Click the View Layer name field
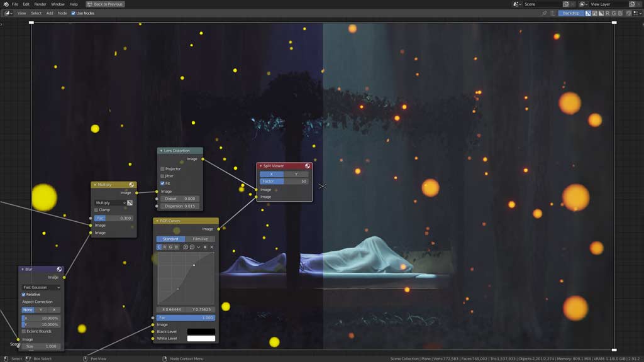The height and width of the screenshot is (362, 644). click(608, 4)
